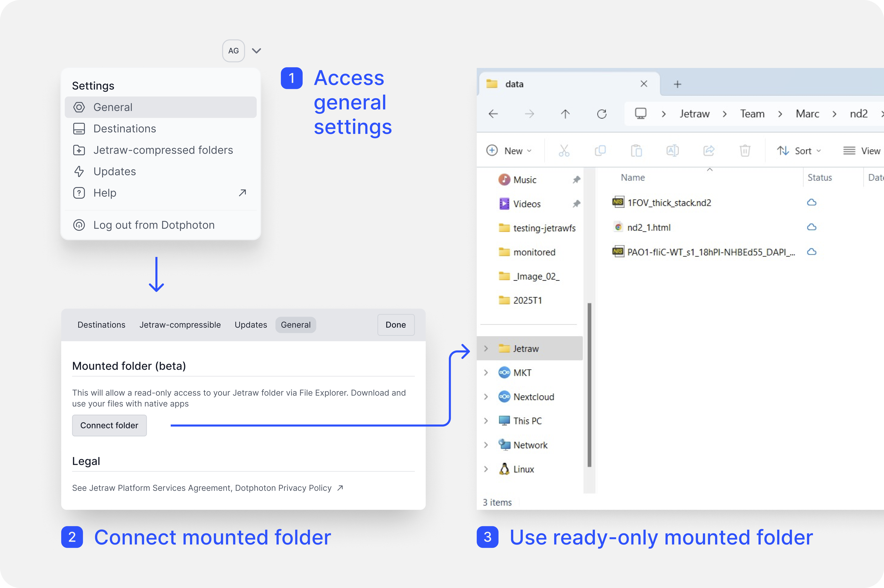The height and width of the screenshot is (588, 884).
Task: Click the Connect folder button
Action: click(109, 425)
